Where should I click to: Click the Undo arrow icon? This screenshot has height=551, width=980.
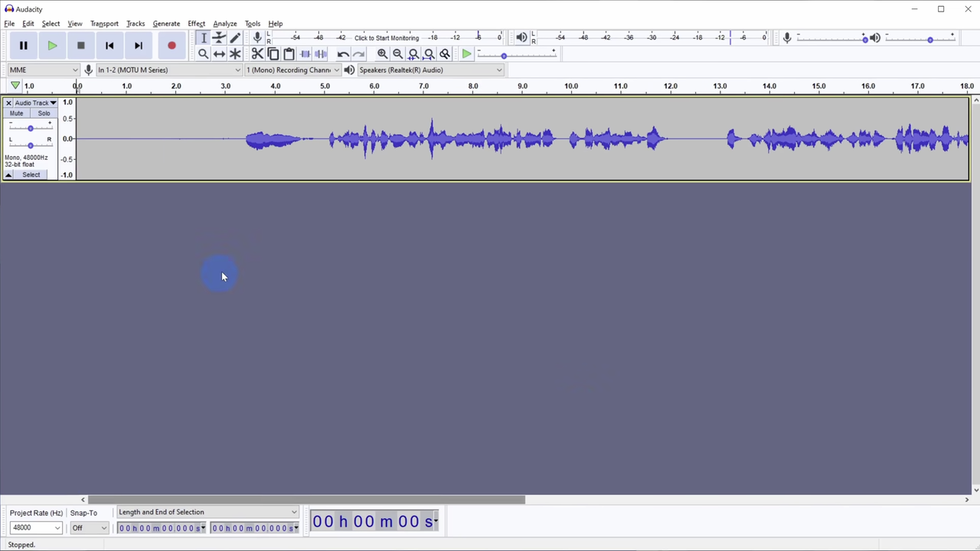[x=343, y=54]
